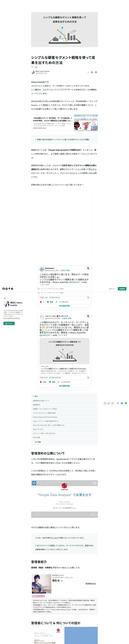The width and height of the screenshot is (129, 644).
Task: Click X logo on メルヘンくみこ tweet
Action: [88, 316]
